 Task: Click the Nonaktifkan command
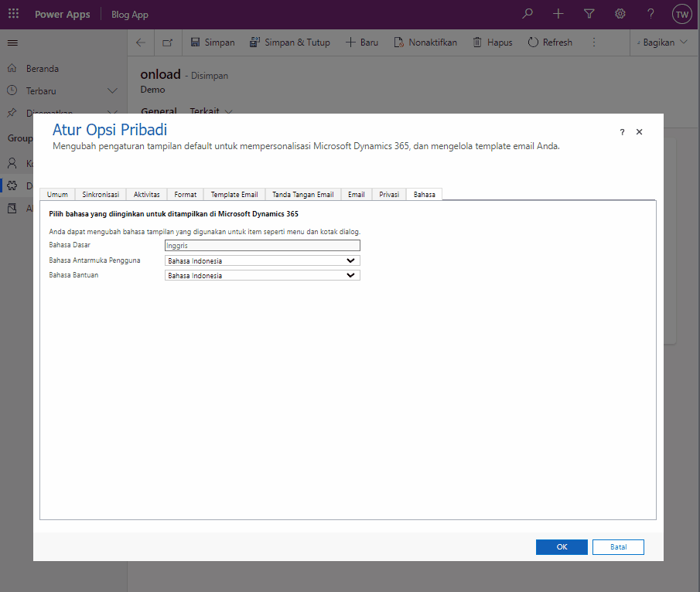point(425,43)
